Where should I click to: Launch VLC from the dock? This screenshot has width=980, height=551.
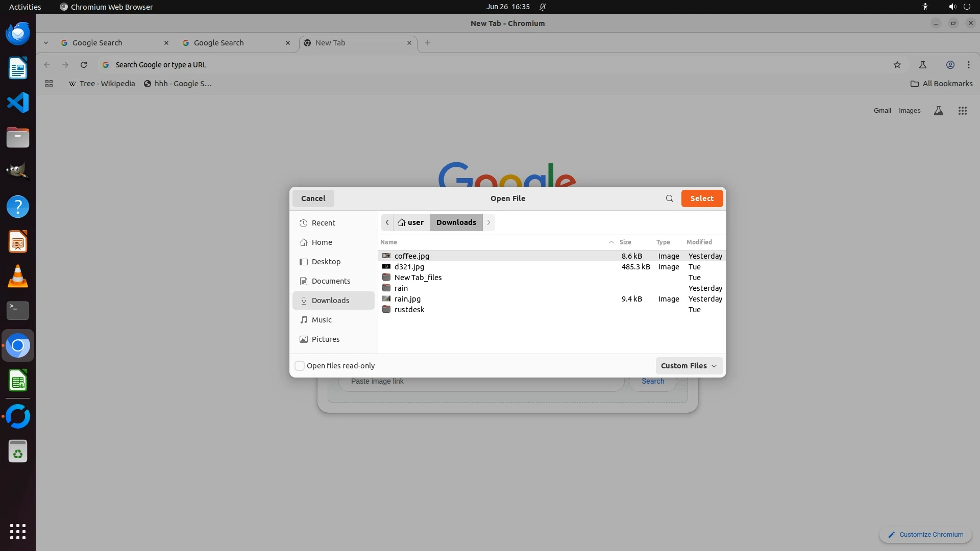pyautogui.click(x=18, y=277)
